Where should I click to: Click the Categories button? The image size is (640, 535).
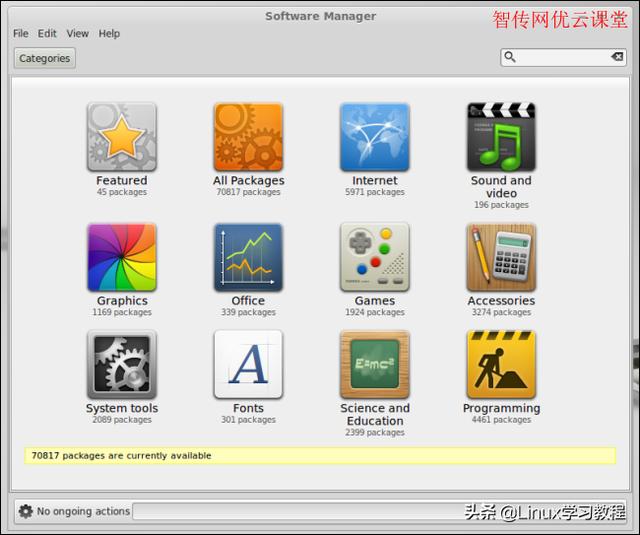(45, 58)
